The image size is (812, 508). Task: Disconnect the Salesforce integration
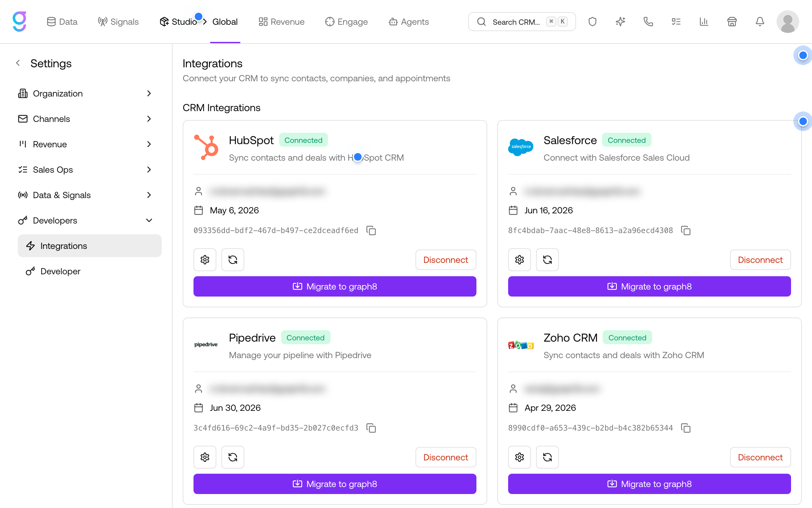(x=760, y=259)
